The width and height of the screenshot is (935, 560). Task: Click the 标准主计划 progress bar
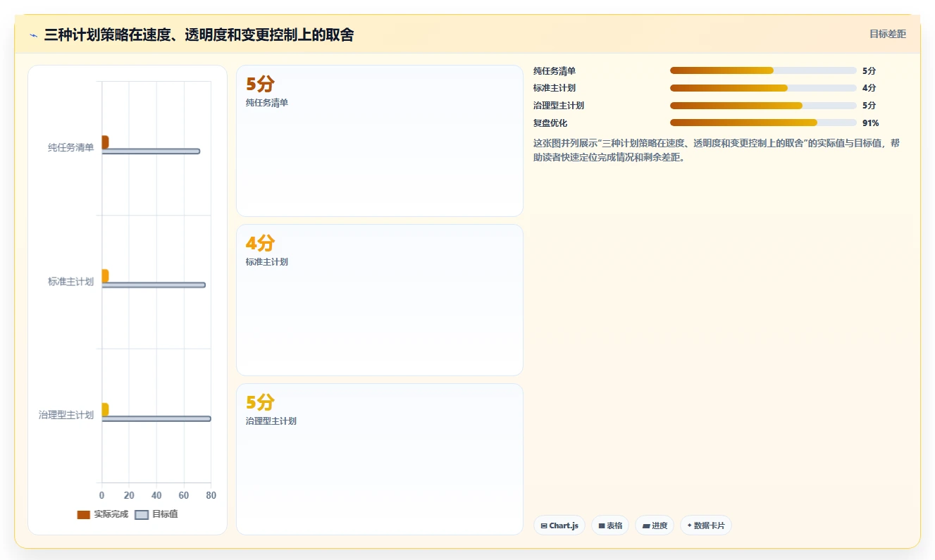pos(763,88)
